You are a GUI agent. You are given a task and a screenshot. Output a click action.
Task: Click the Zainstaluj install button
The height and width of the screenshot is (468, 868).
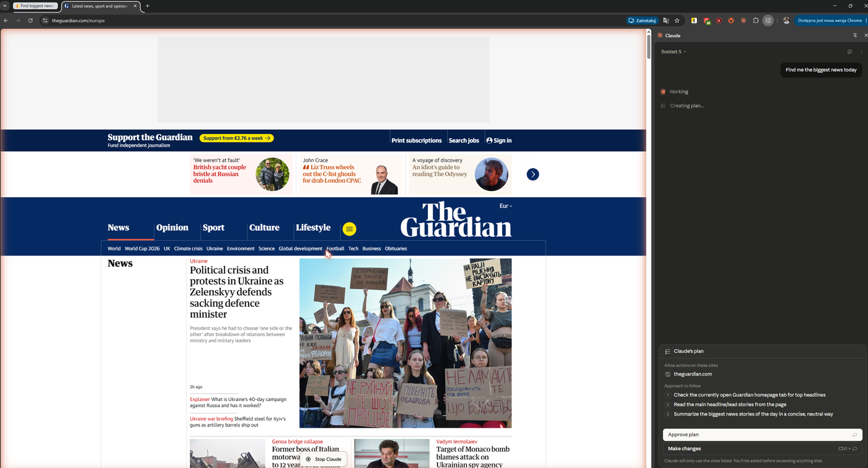pos(642,20)
